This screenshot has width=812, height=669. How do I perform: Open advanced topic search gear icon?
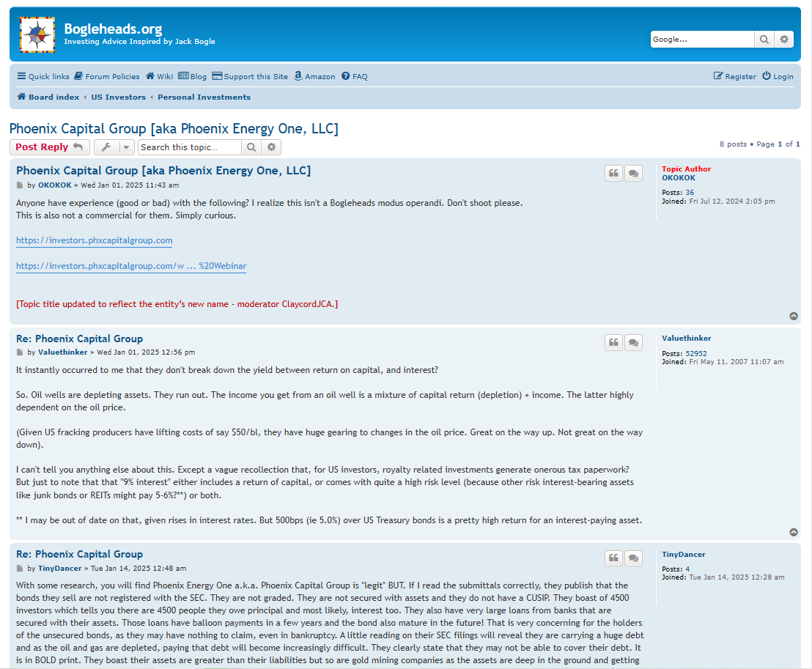(271, 147)
